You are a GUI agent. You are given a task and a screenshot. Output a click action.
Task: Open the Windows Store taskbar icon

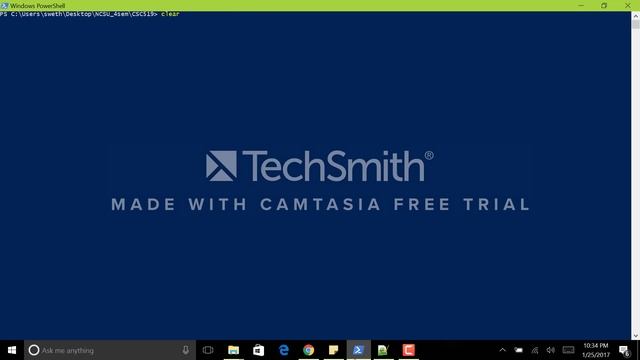point(258,350)
